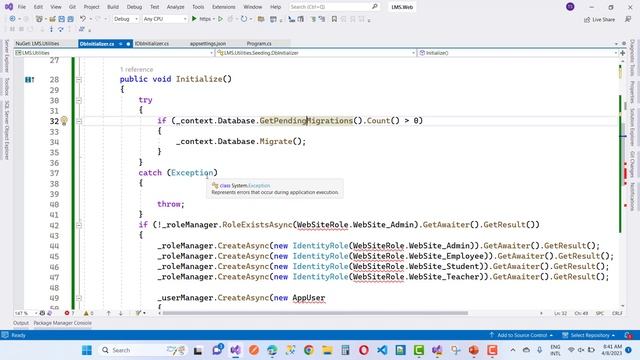Switch to IDbInitializer.cs tab

[x=152, y=43]
